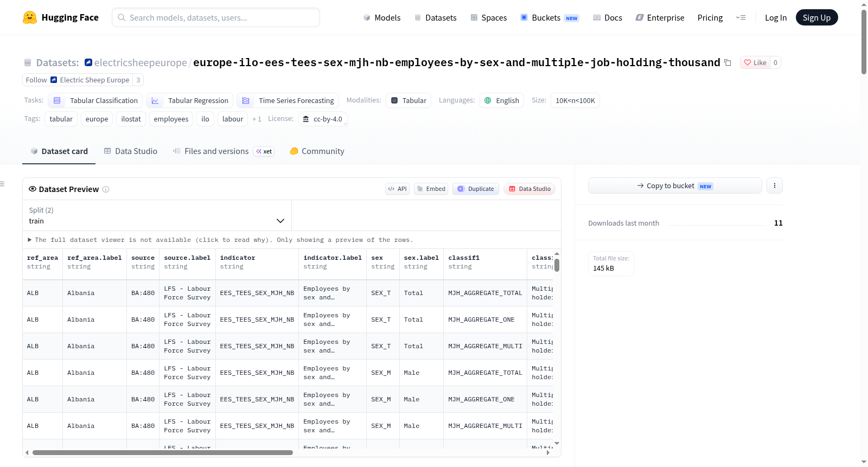Click the europe tag
The height and width of the screenshot is (467, 868).
(97, 119)
